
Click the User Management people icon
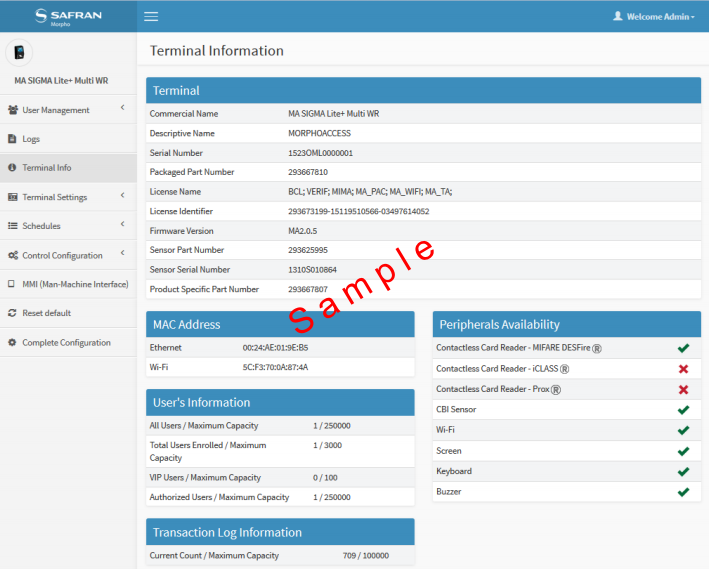point(13,110)
